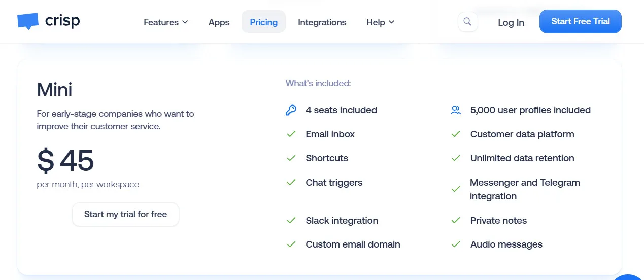Click the checkmark next to Custom email domain
The height and width of the screenshot is (280, 644).
click(x=291, y=244)
